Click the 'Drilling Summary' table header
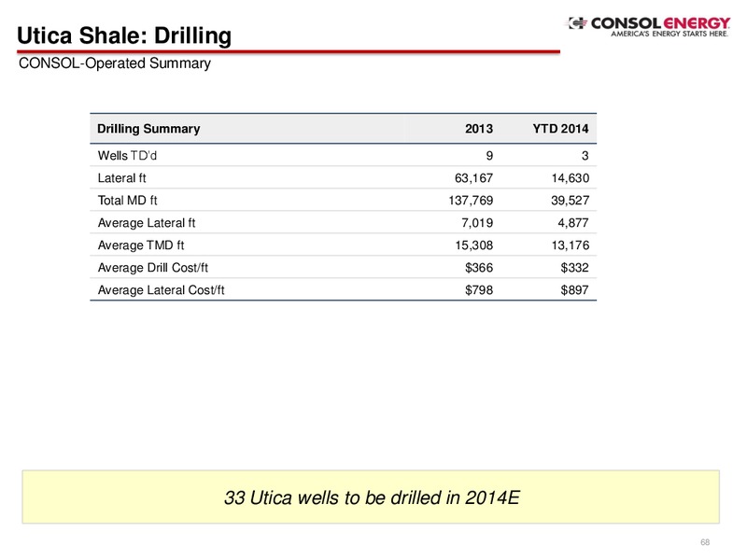Image resolution: width=747 pixels, height=560 pixels. tap(148, 129)
